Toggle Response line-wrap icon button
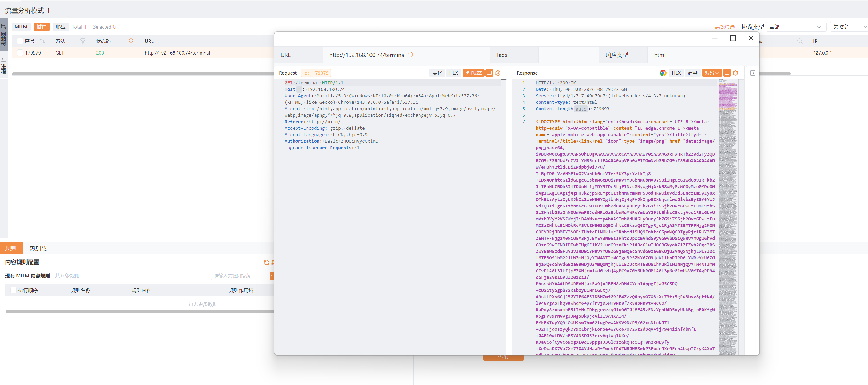This screenshot has height=385, width=868. tap(727, 73)
